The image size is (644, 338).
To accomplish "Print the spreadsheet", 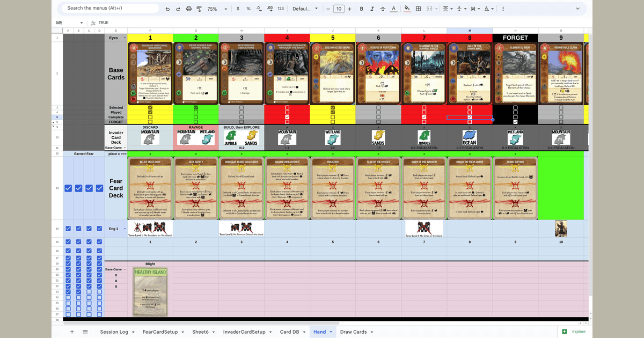I will tap(188, 9).
